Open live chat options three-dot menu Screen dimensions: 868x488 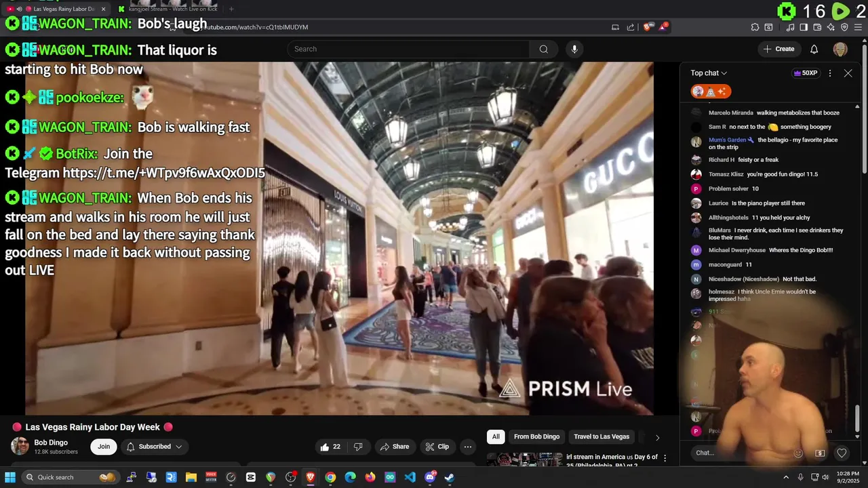(x=830, y=73)
